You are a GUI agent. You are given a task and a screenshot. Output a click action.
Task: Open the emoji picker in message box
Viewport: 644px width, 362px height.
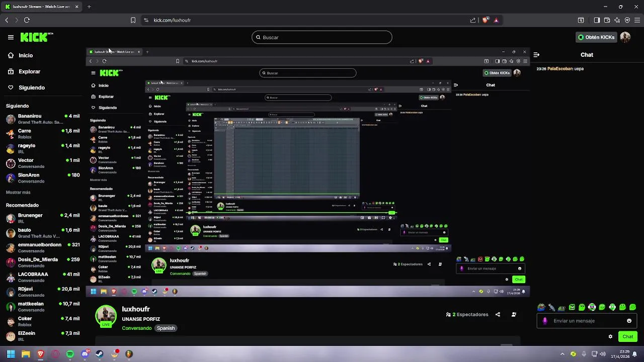point(629,321)
